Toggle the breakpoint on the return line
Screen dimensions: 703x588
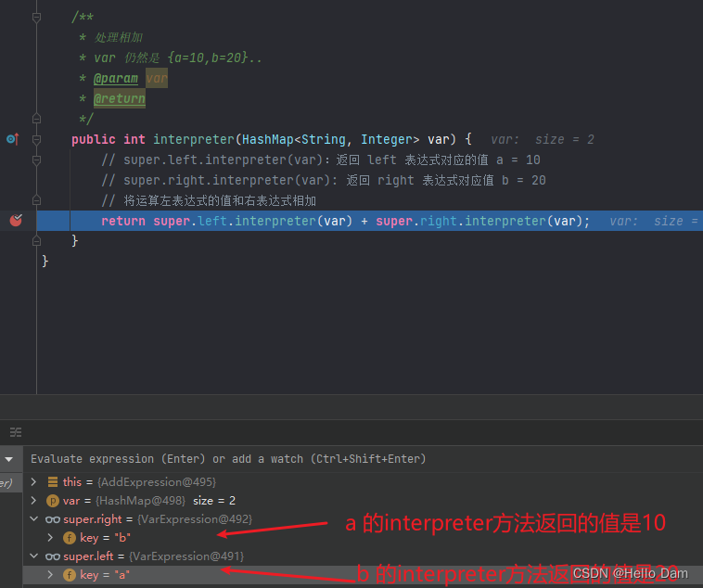pos(16,220)
